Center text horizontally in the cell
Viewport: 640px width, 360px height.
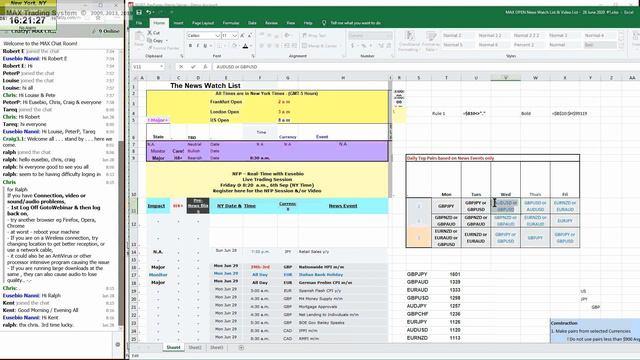(269, 46)
